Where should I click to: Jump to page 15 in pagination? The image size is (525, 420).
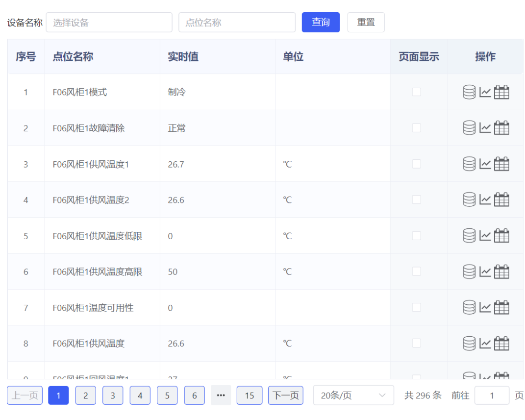(250, 395)
